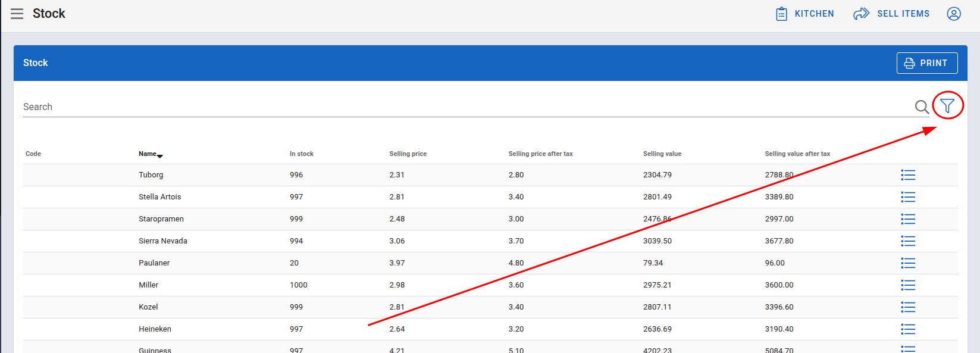Select the Sierra Nevada name cell

pyautogui.click(x=163, y=241)
